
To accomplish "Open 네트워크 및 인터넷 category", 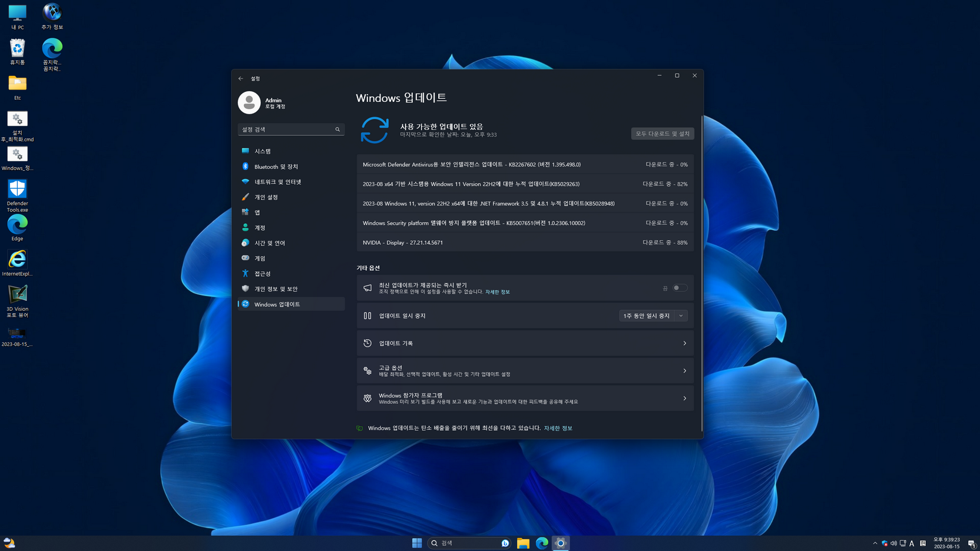I will coord(291,182).
